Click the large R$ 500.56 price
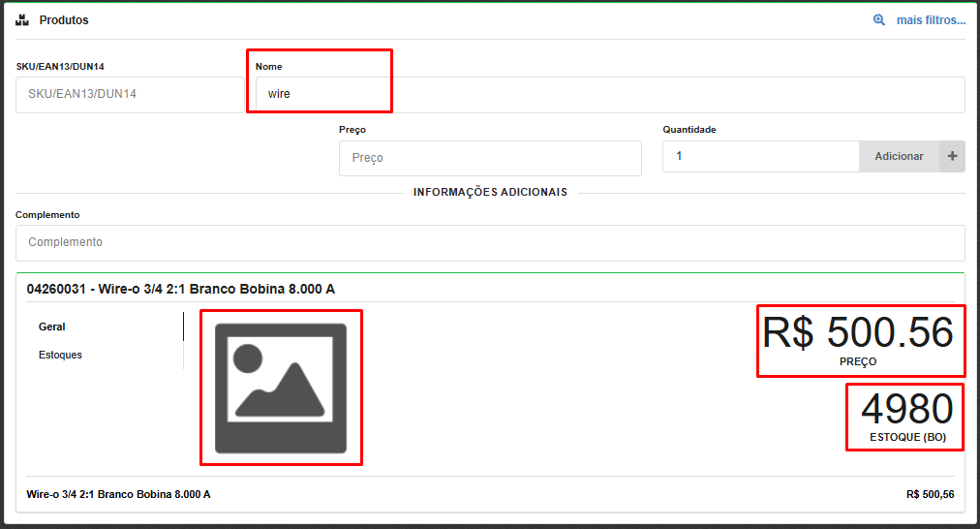This screenshot has height=529, width=980. coord(859,333)
